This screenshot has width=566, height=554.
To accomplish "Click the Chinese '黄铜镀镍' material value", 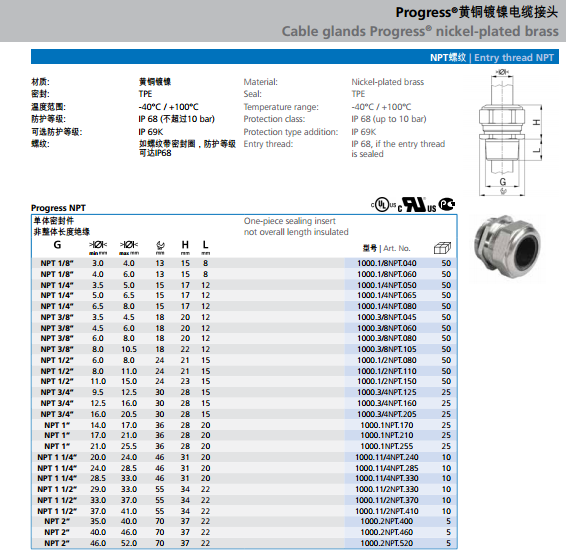I will pos(155,82).
